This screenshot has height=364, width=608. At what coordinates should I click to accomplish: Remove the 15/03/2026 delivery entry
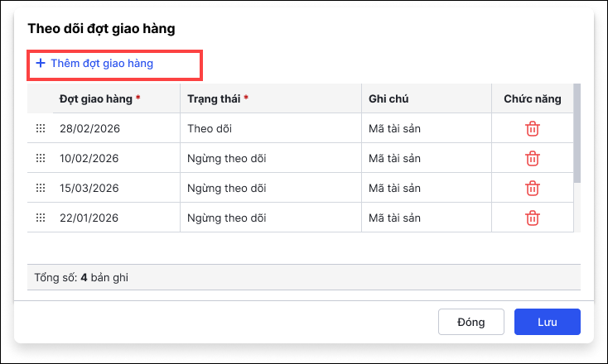(x=533, y=188)
